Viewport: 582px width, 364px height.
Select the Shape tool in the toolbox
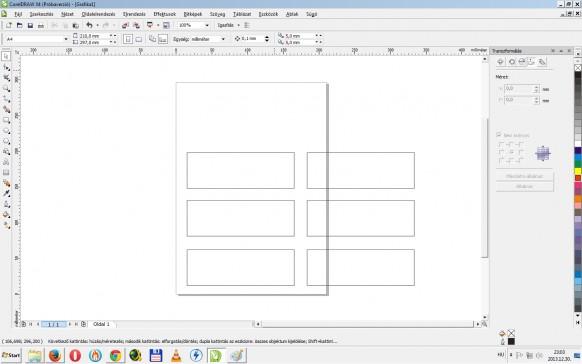(6, 68)
